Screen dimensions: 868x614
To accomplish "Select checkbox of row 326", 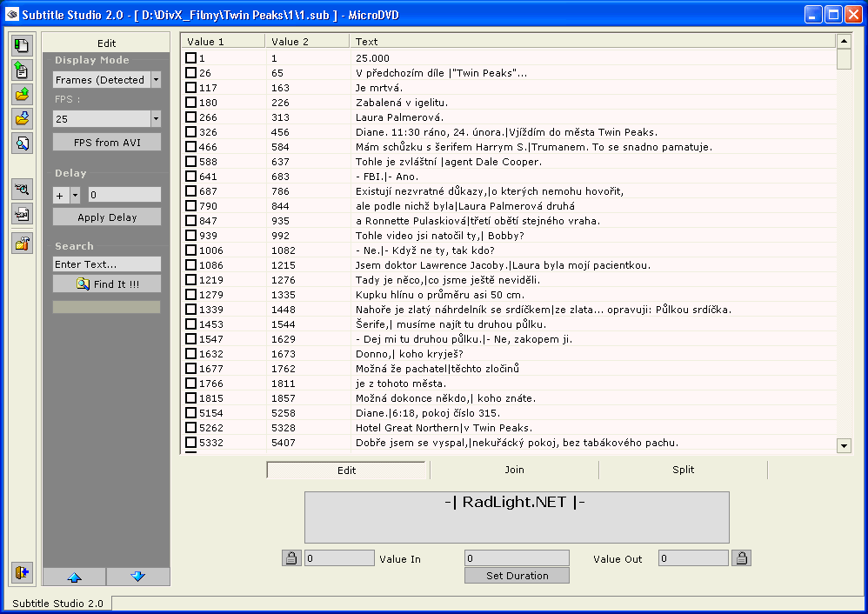I will (191, 132).
